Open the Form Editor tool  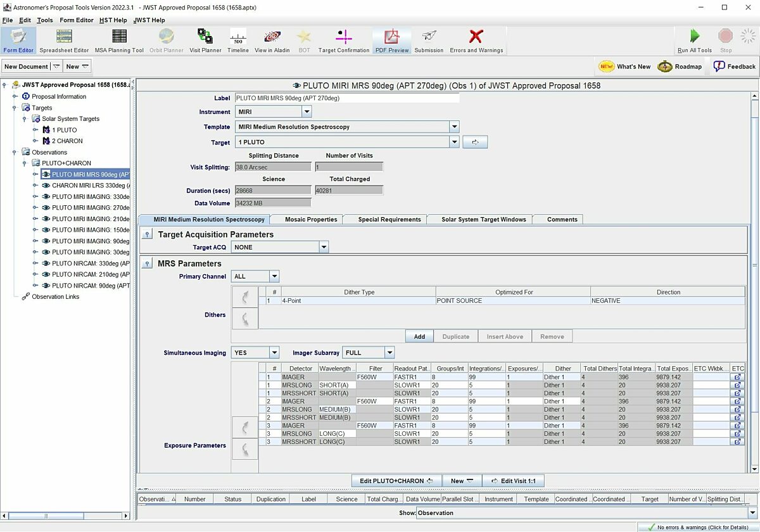(18, 41)
